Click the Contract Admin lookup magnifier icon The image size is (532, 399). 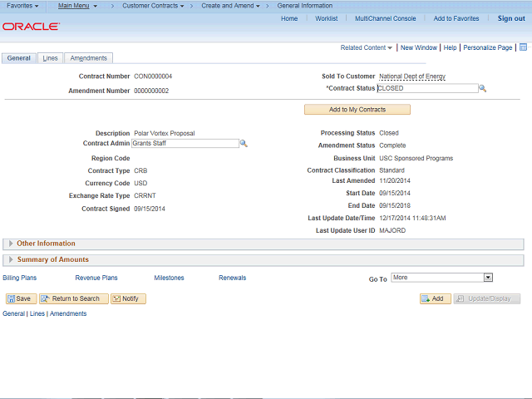[244, 144]
